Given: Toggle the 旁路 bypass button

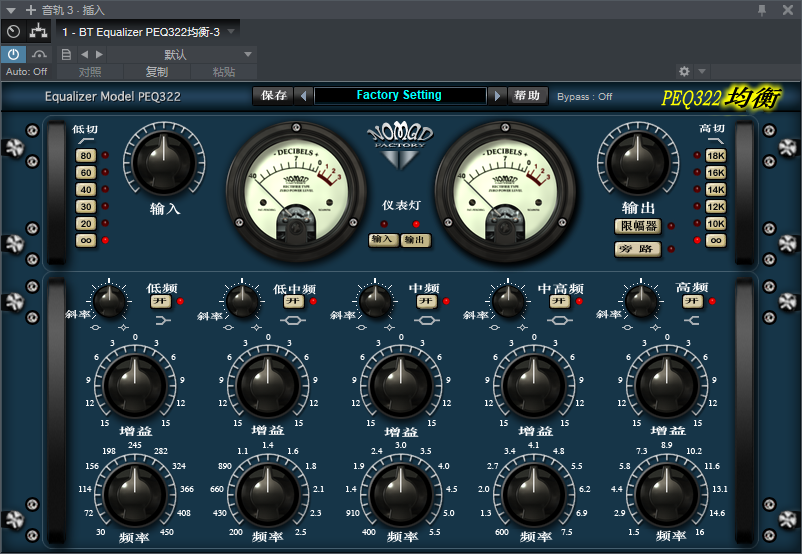Looking at the screenshot, I should click(x=638, y=249).
